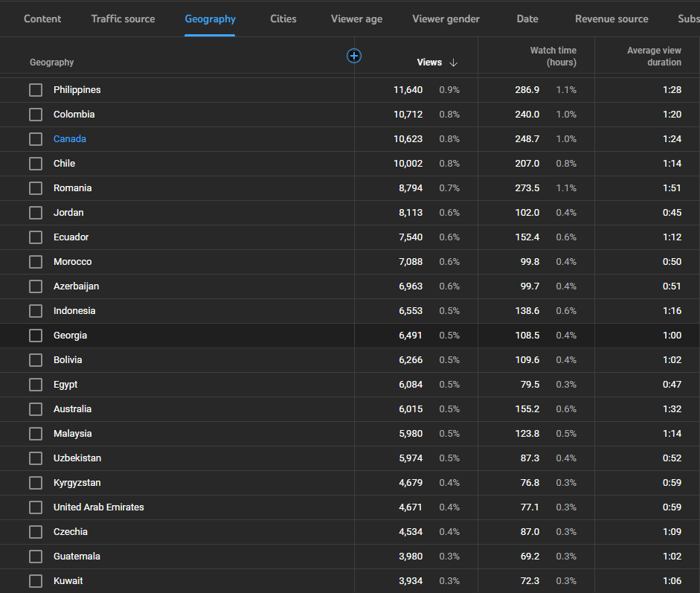
Task: Click the 10,002 views value for Chile
Action: 408,164
